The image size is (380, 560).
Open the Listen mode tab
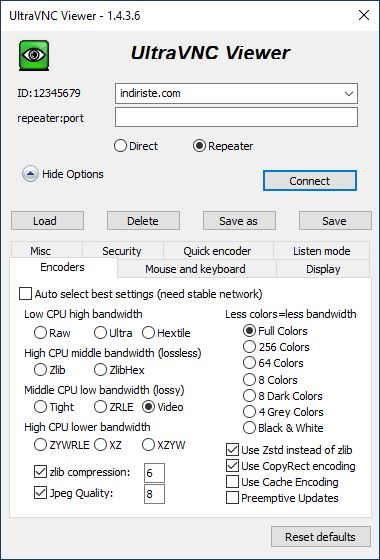tap(321, 251)
